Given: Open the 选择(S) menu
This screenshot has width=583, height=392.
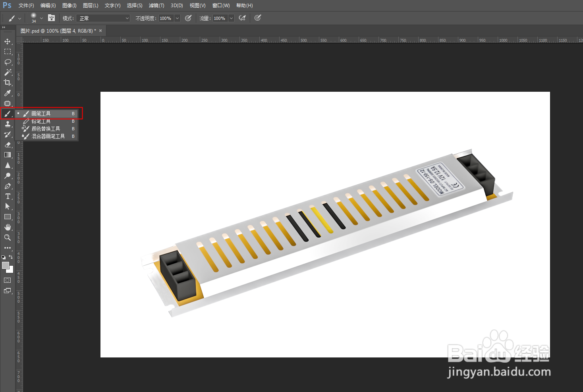Looking at the screenshot, I should [x=135, y=6].
